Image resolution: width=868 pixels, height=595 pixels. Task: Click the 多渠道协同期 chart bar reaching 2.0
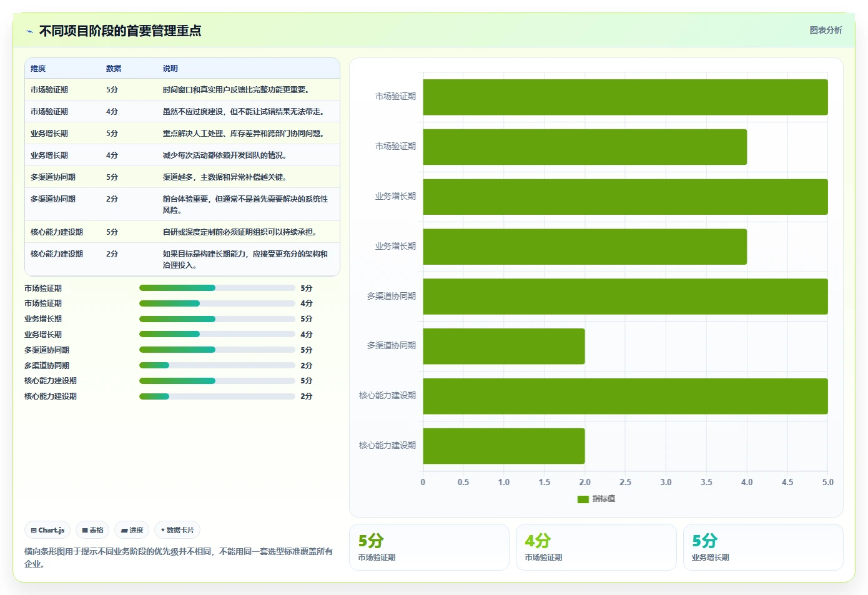(504, 347)
